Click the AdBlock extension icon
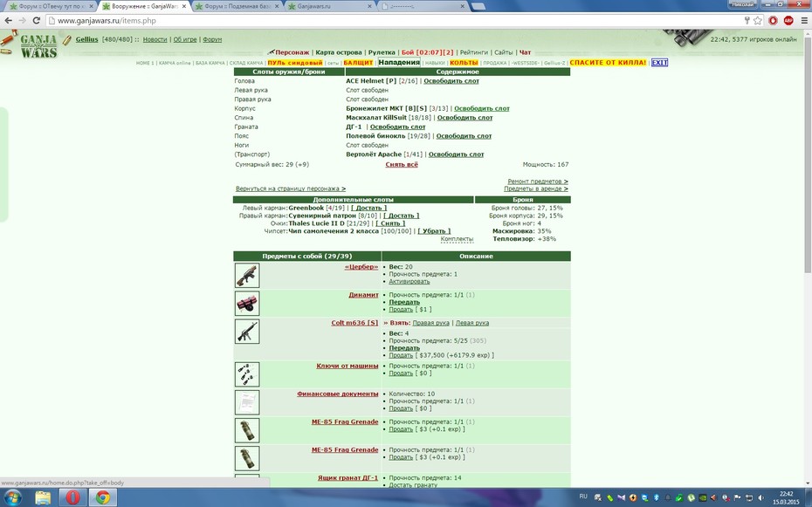This screenshot has height=507, width=812. [788, 21]
